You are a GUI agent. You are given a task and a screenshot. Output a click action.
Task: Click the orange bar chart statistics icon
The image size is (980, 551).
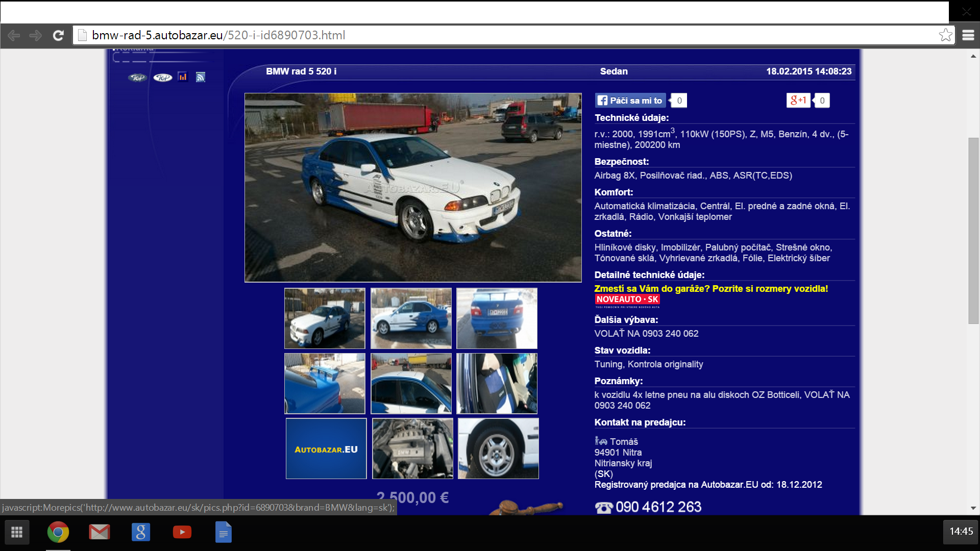point(183,77)
